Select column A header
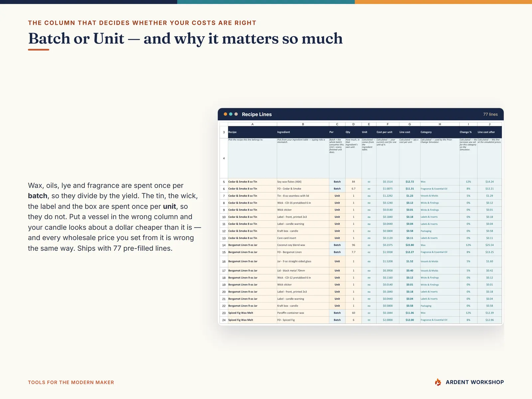The image size is (532, 399). click(252, 124)
